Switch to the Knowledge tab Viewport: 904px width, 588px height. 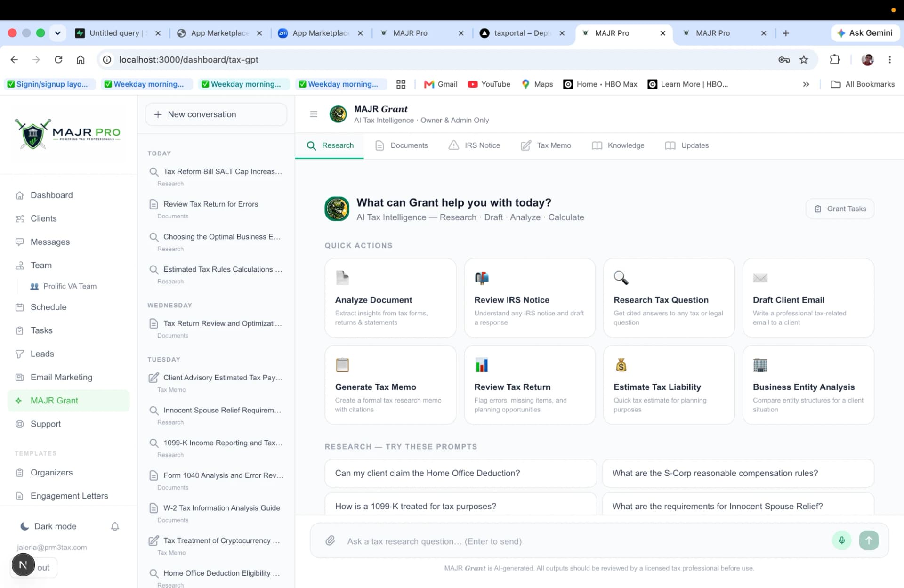point(618,145)
